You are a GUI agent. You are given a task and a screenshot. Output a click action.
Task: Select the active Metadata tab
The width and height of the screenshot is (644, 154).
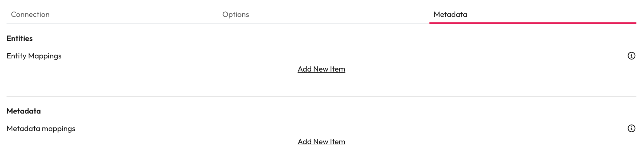(450, 14)
